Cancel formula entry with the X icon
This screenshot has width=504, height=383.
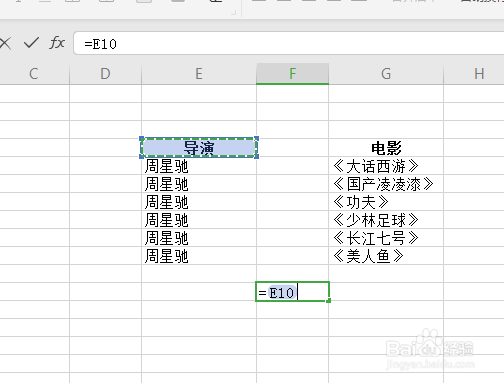click(5, 43)
